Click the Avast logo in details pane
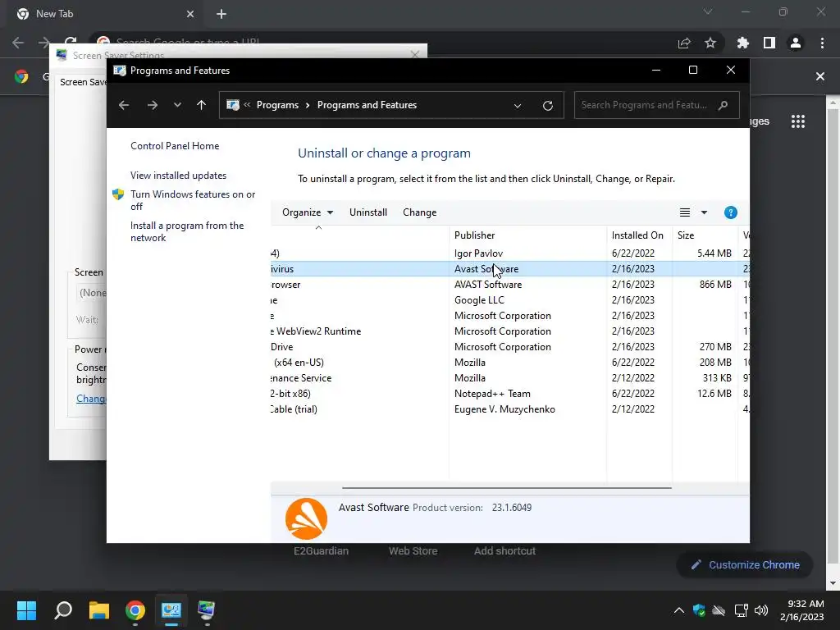Screen dimensions: 840x630 [306, 518]
